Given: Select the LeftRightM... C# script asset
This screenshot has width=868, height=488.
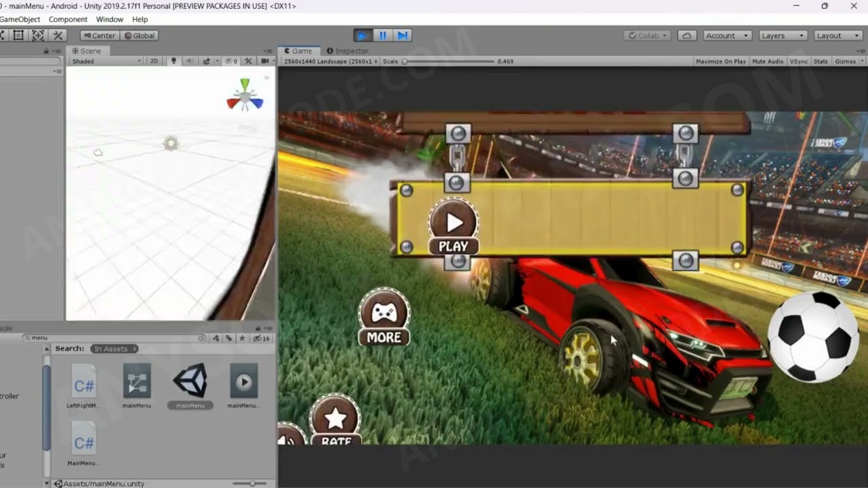Looking at the screenshot, I should click(83, 387).
